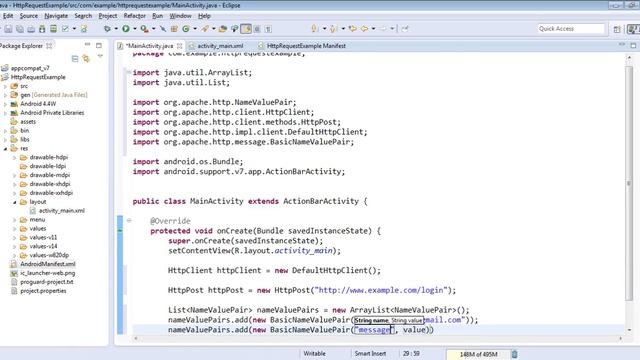This screenshot has height=360, width=640.
Task: Click the Writable status entry
Action: (x=314, y=353)
